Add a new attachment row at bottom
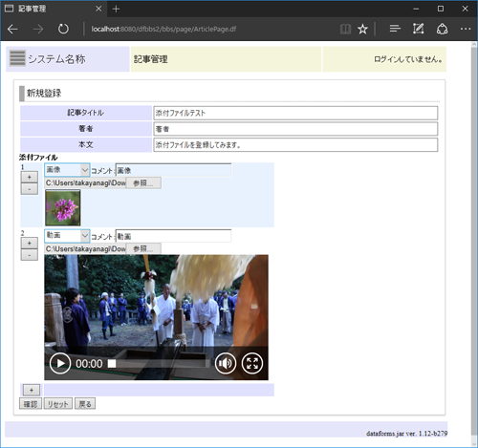 [x=32, y=390]
